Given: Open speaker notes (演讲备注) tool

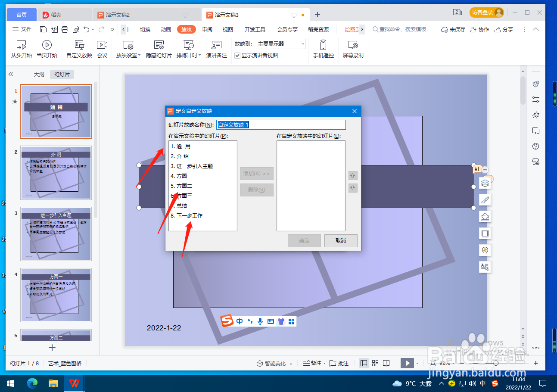Looking at the screenshot, I should pos(216,49).
